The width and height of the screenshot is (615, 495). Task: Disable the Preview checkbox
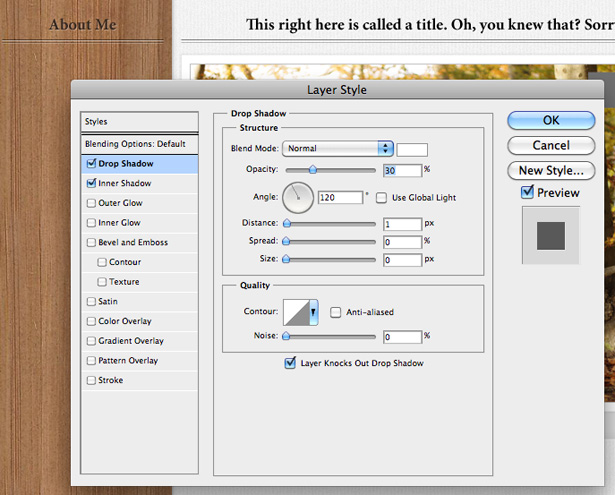click(x=527, y=192)
